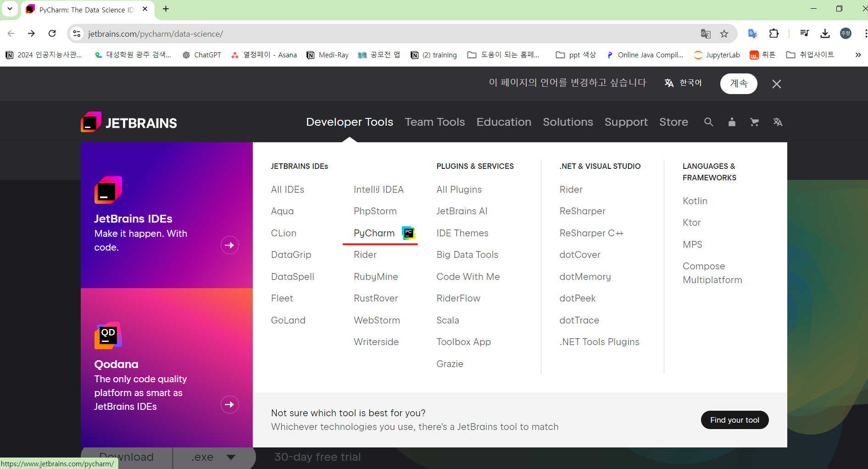Open the Compose Multiplatform link
Viewport: 868px width, 469px height.
712,273
